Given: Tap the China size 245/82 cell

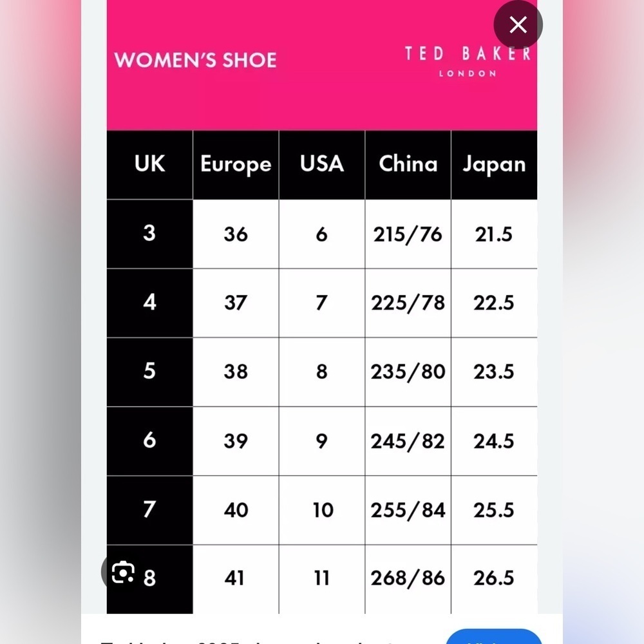Looking at the screenshot, I should tap(408, 441).
